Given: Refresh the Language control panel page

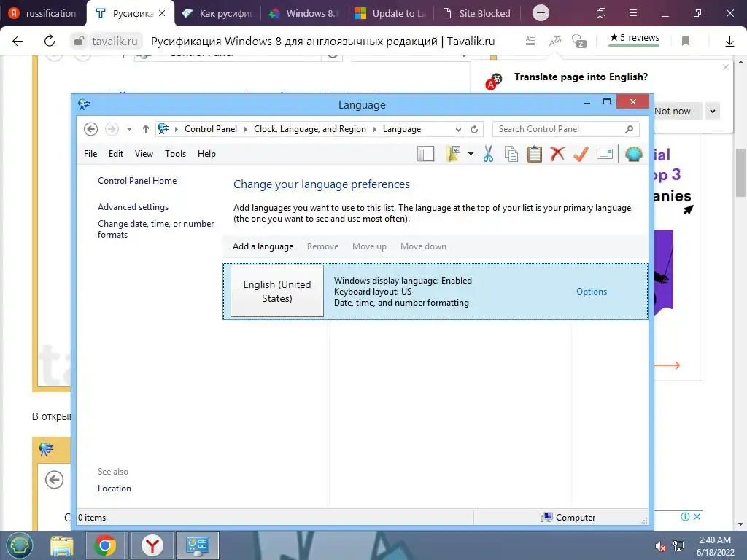Looking at the screenshot, I should point(474,129).
